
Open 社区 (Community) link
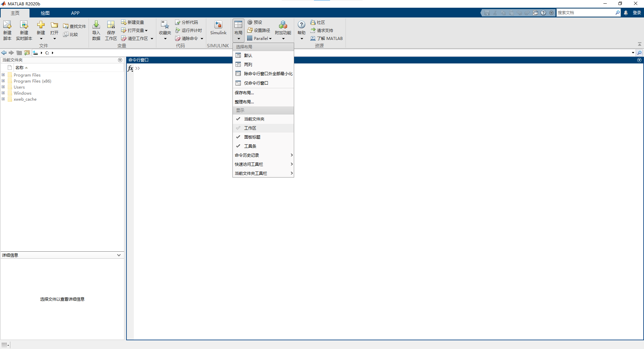point(318,22)
